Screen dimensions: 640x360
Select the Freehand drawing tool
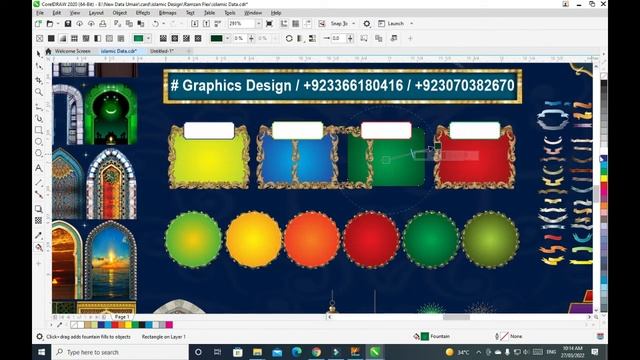[39, 107]
